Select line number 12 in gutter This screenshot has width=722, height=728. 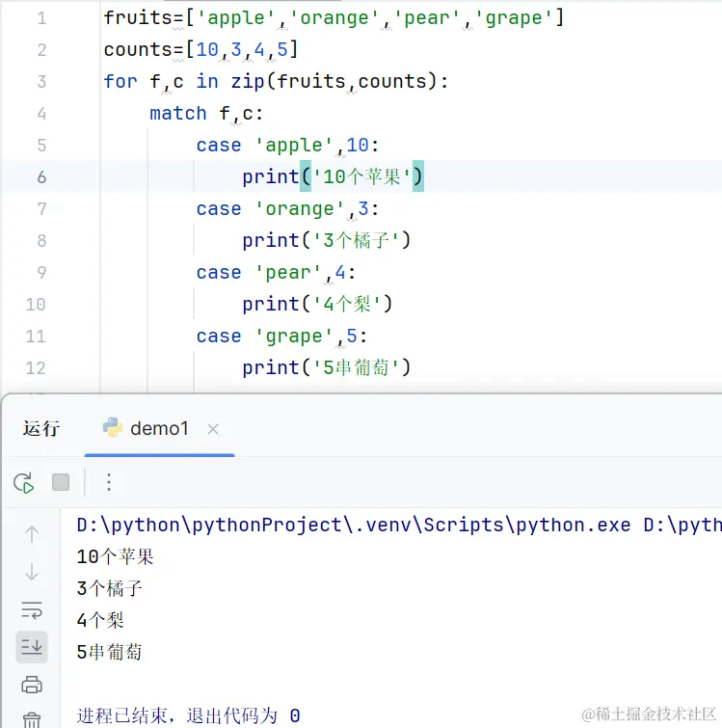click(x=36, y=368)
